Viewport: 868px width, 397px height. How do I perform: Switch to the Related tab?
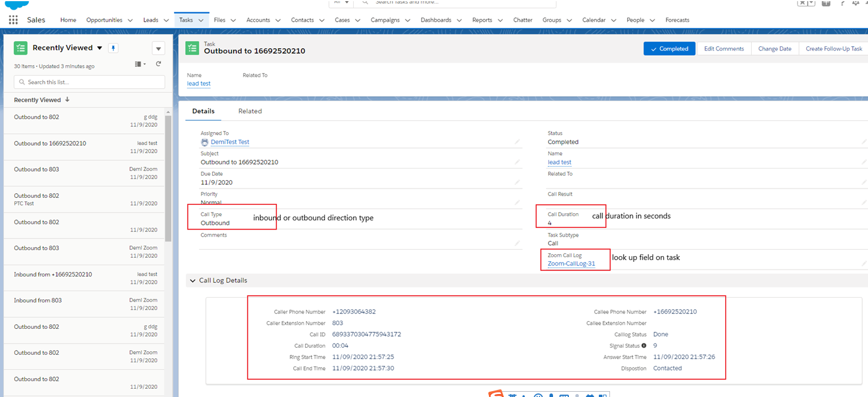click(250, 111)
